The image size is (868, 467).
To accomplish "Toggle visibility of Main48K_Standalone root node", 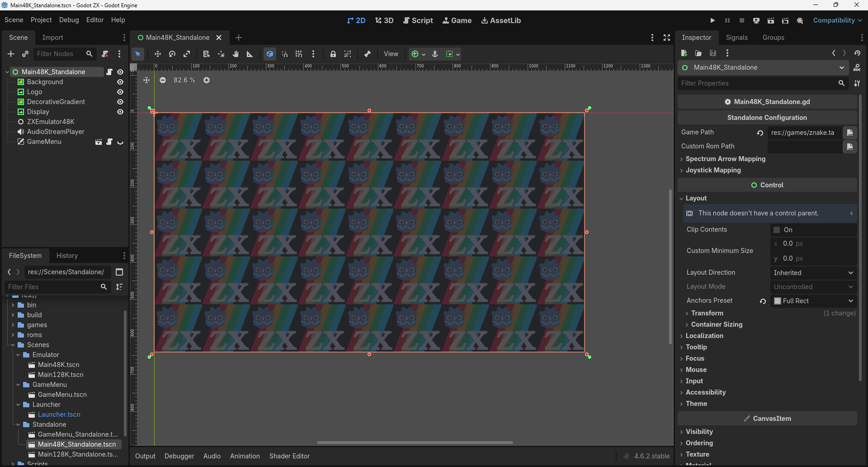I will (x=120, y=72).
